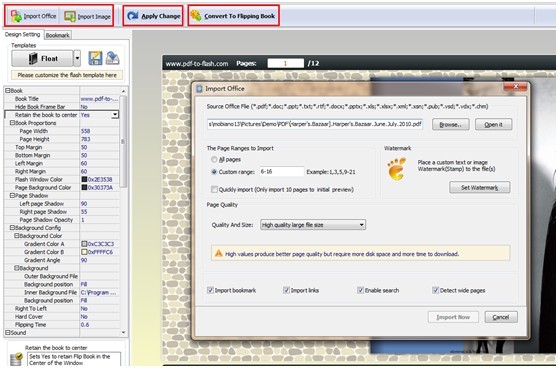Click the Float template book icon
The image size is (558, 368).
[33, 58]
